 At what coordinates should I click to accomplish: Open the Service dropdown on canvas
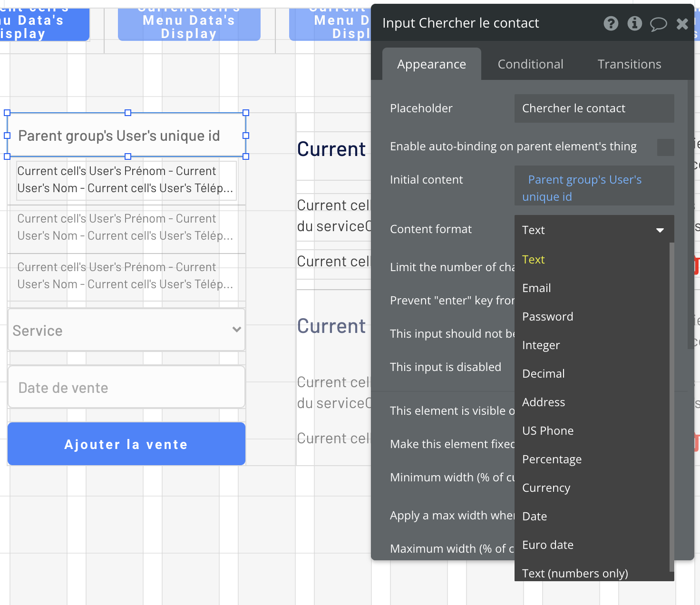(126, 330)
